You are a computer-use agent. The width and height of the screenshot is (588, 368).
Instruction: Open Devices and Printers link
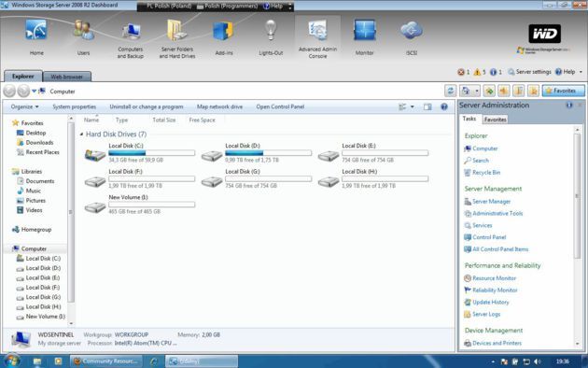[x=497, y=343]
